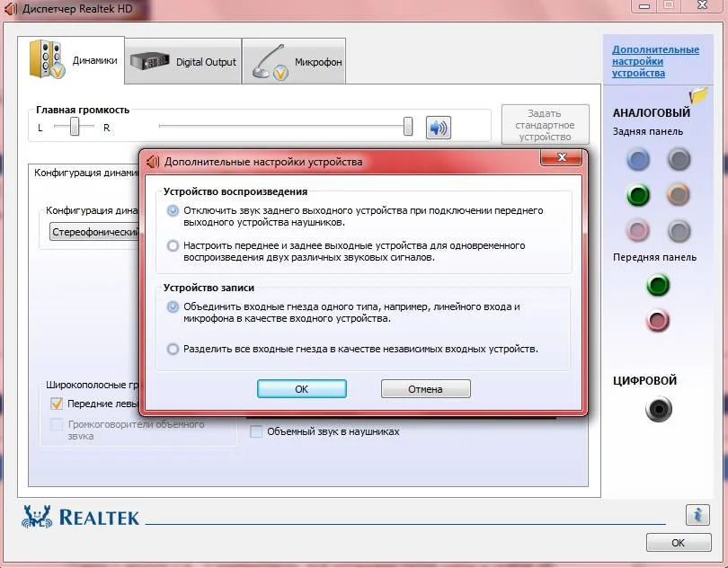Click OK in the additional settings dialog
The image size is (728, 568).
302,389
